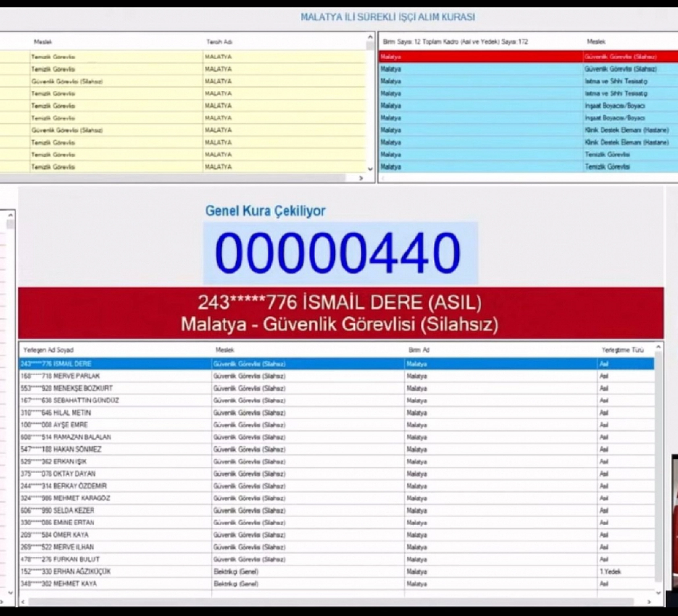Viewport: 678px width, 616px height.
Task: Click scroll down arrow of top-left preferences table
Action: (370, 169)
